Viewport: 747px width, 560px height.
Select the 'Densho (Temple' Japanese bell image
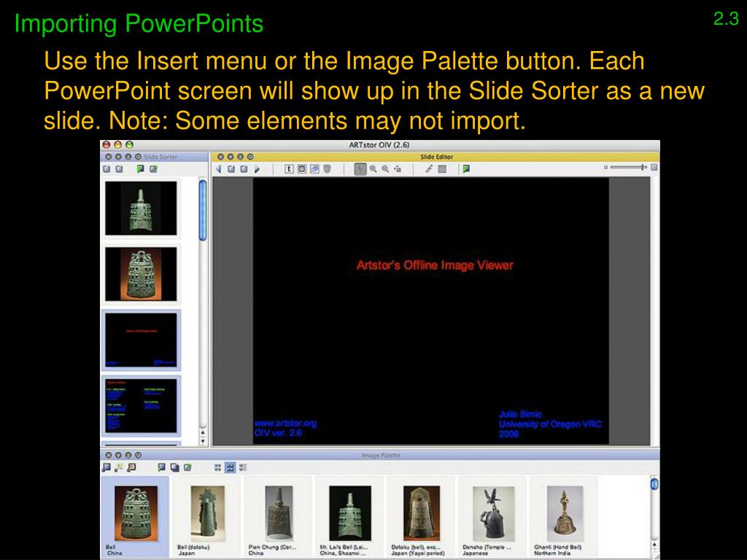tap(493, 517)
